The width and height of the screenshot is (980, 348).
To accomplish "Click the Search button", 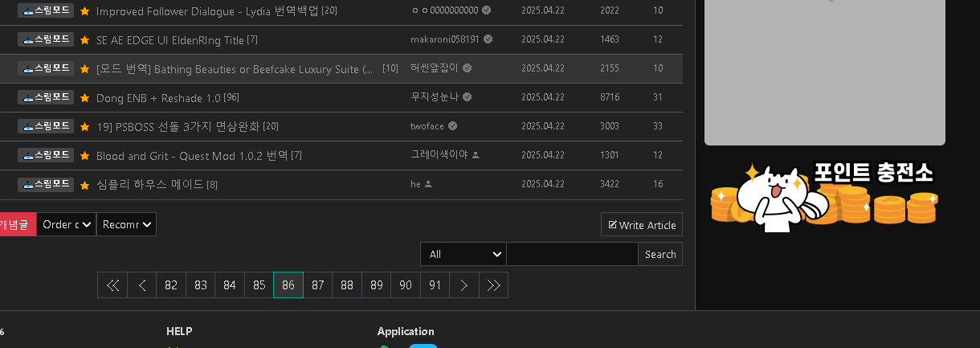I will pyautogui.click(x=660, y=254).
